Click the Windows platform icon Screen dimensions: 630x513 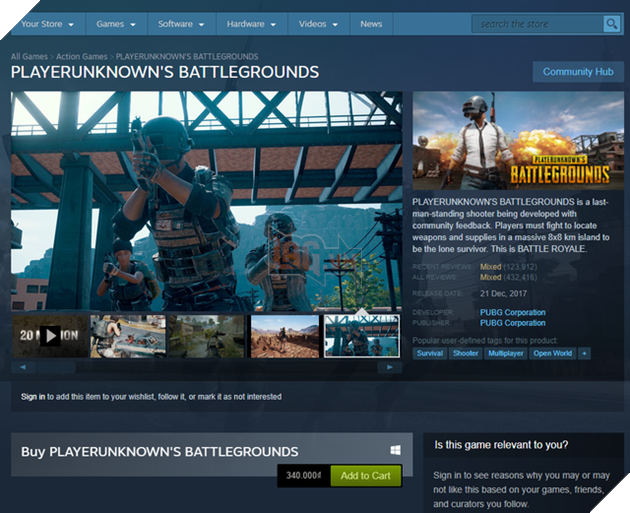[x=395, y=450]
